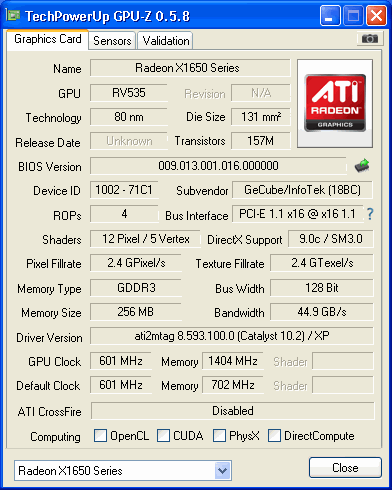Select the Graphics Card tab
Image resolution: width=392 pixels, height=490 pixels.
pos(48,39)
